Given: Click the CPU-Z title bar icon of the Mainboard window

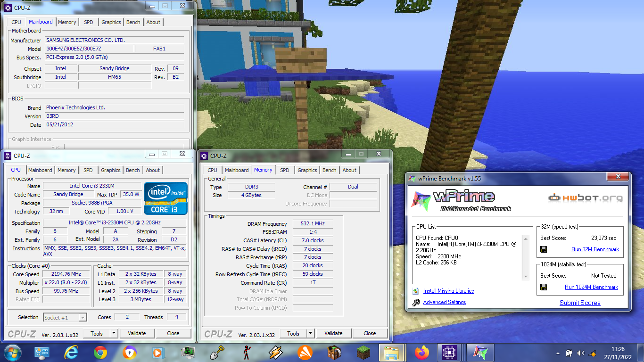Looking at the screenshot, I should pos(8,8).
